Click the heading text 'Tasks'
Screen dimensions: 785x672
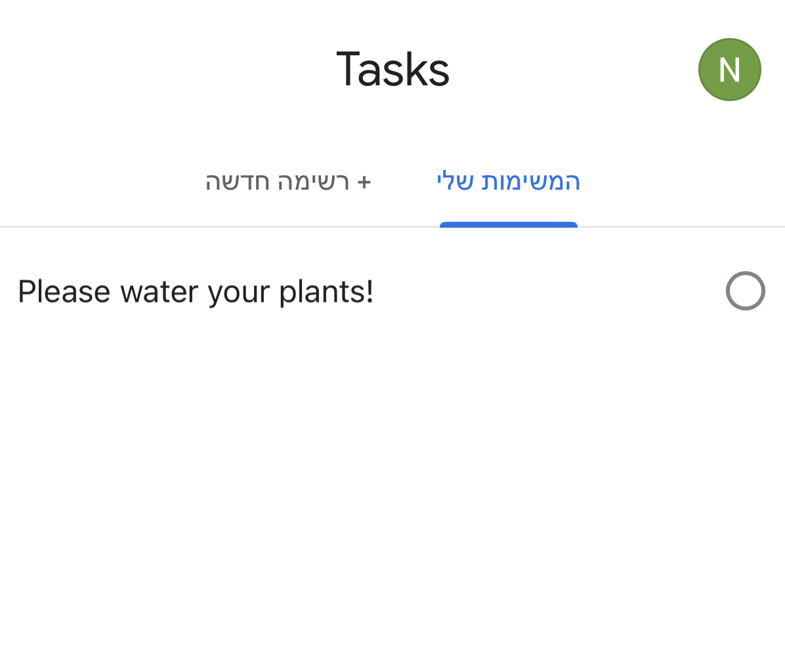pyautogui.click(x=392, y=70)
